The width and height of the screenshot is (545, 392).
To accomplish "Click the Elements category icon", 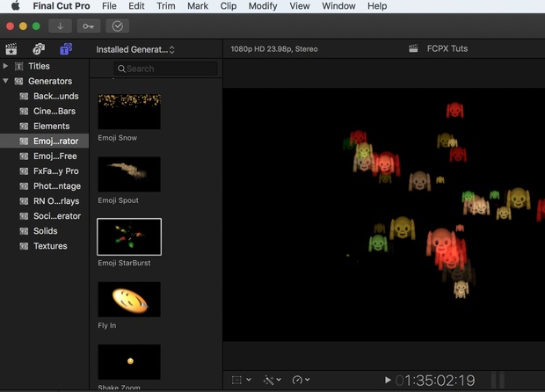I will point(24,127).
